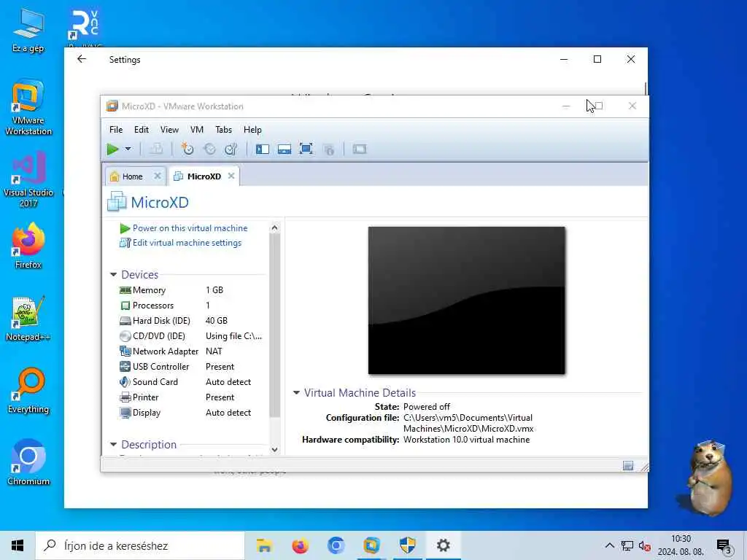The height and width of the screenshot is (560, 747).
Task: Open the VMware Workstation desktop shortcut
Action: (x=28, y=108)
